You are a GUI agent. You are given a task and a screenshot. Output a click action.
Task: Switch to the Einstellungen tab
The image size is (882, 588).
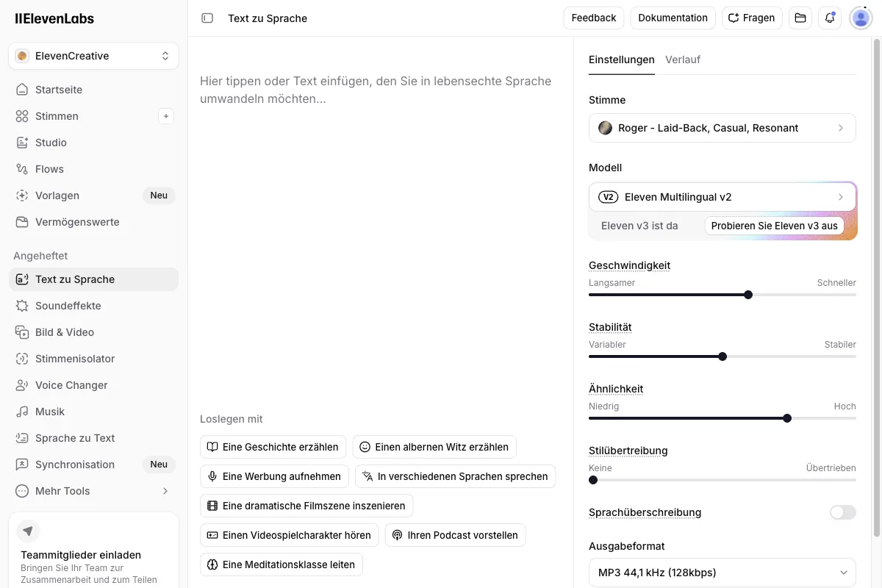pos(622,60)
